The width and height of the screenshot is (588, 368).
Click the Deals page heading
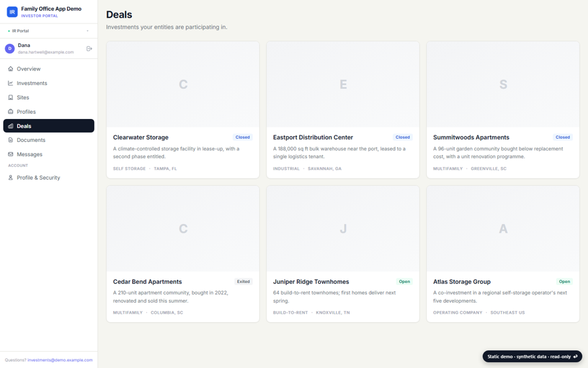click(120, 14)
